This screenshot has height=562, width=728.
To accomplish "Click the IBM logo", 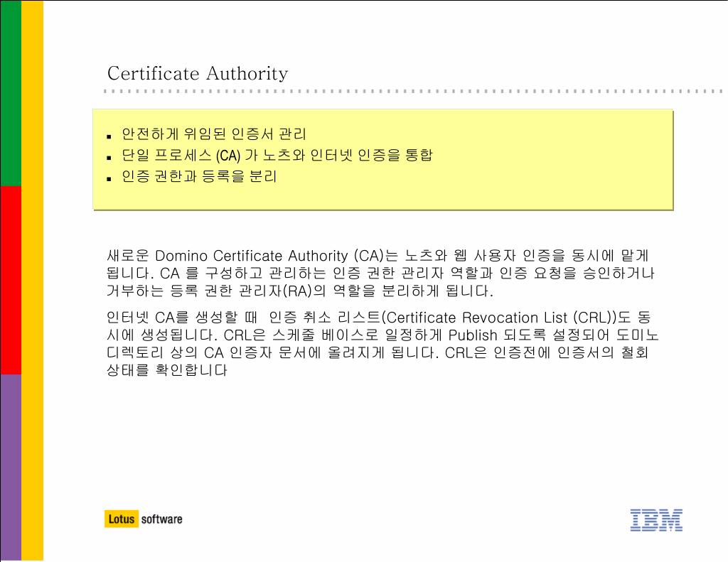I will point(656,520).
